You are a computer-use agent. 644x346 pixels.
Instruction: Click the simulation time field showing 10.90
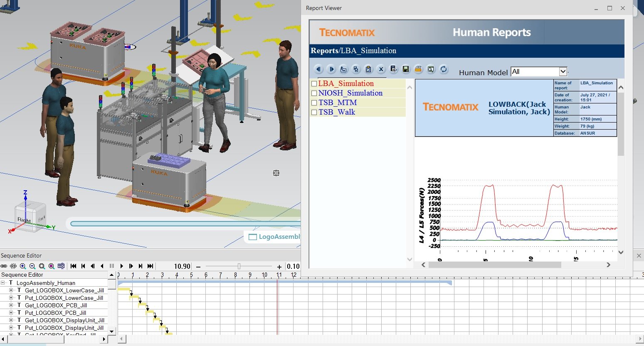coord(182,266)
